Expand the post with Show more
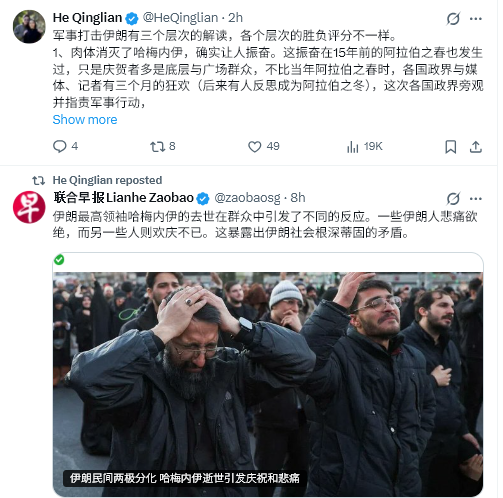 point(85,120)
